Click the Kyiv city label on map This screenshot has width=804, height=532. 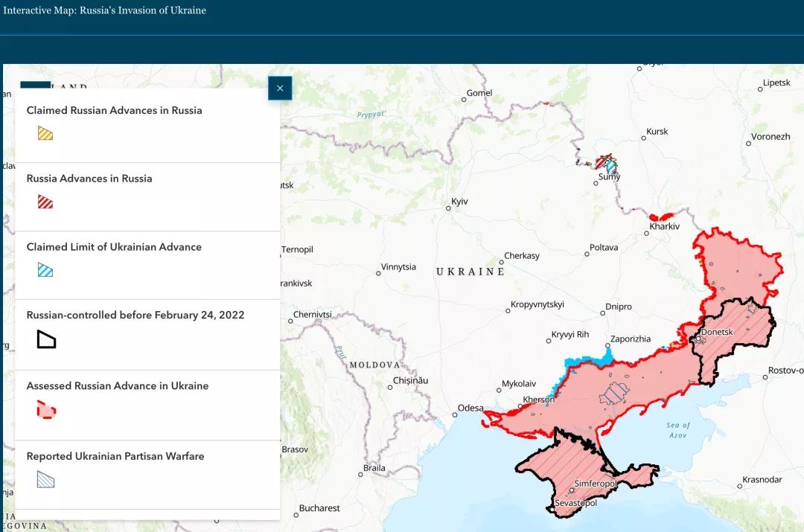tap(459, 202)
